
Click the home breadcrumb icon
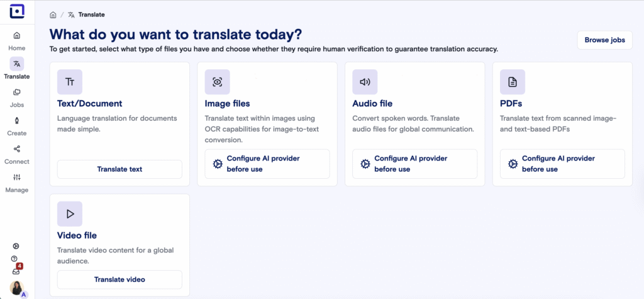(x=53, y=14)
